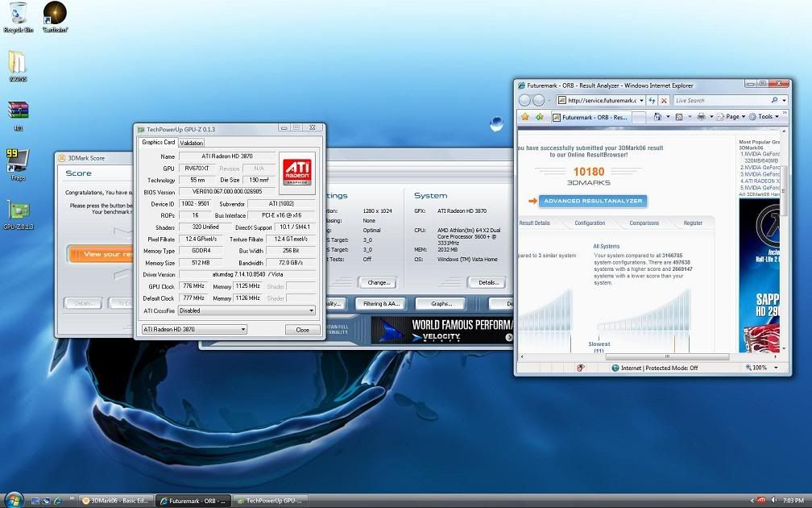The width and height of the screenshot is (812, 508).
Task: Click the RSS feeds icon in IE
Action: (679, 117)
